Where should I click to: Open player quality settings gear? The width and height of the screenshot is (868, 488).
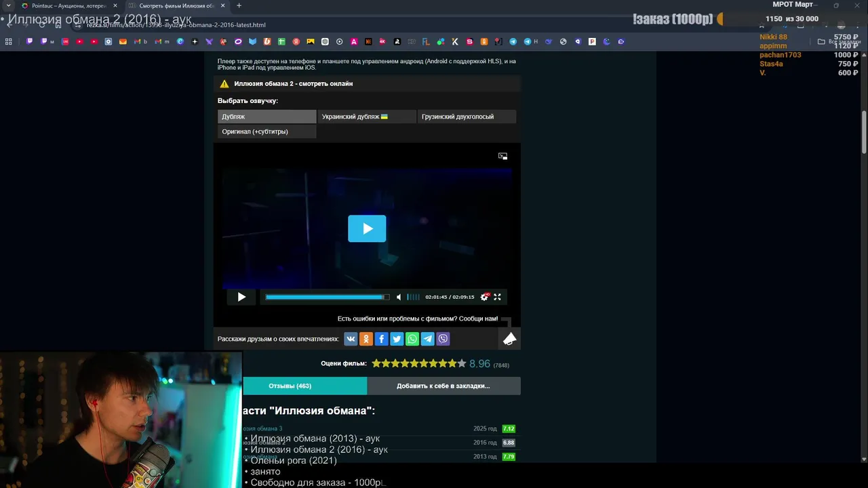coord(484,297)
